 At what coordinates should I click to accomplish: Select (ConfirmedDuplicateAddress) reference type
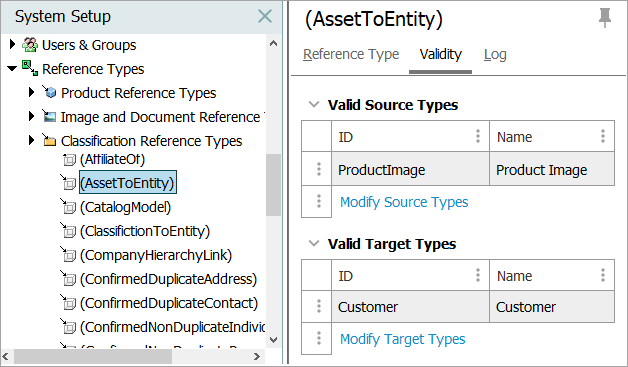point(168,279)
